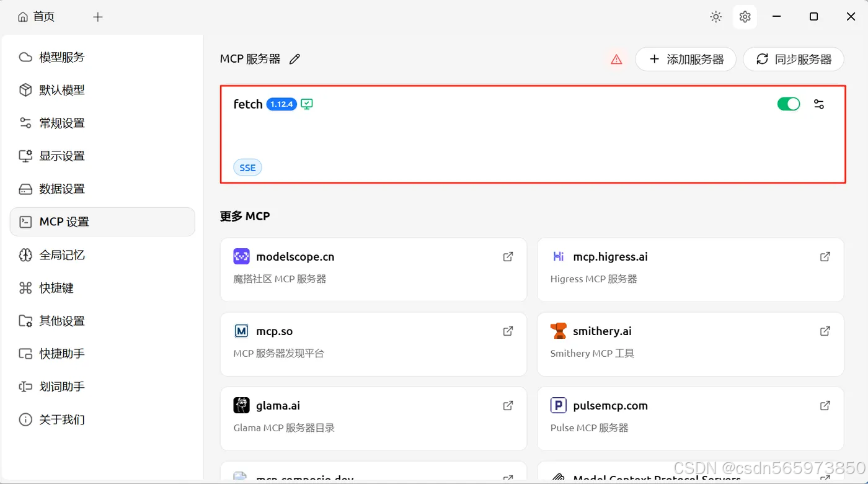Click the SSE tag on fetch
The width and height of the screenshot is (868, 484).
pos(247,168)
